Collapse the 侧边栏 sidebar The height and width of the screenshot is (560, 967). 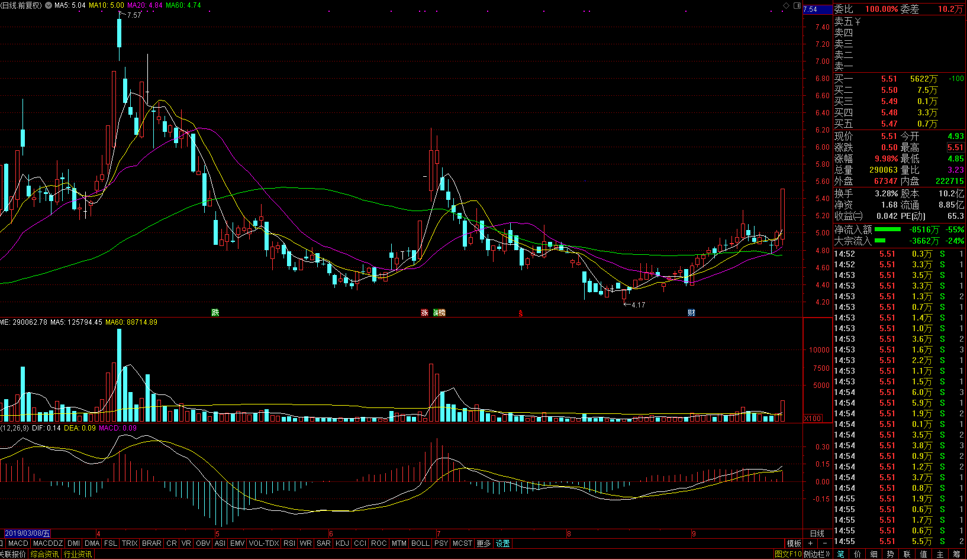[x=817, y=554]
